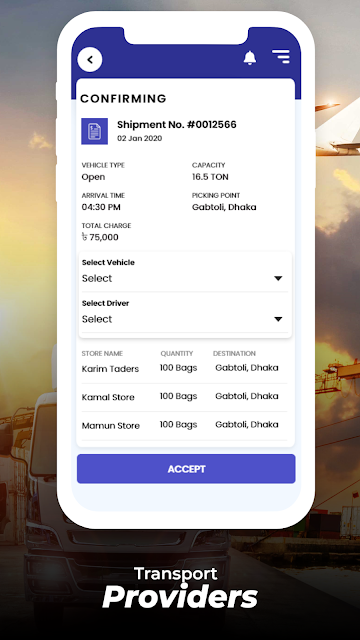Expand the Select Driver dropdown arrow
The image size is (360, 640).
point(278,319)
